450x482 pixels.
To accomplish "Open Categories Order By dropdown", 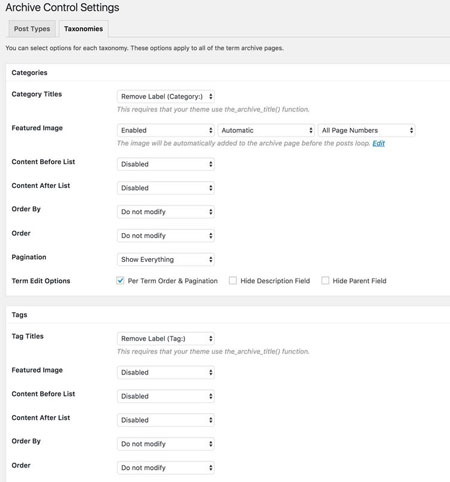I will (x=166, y=212).
